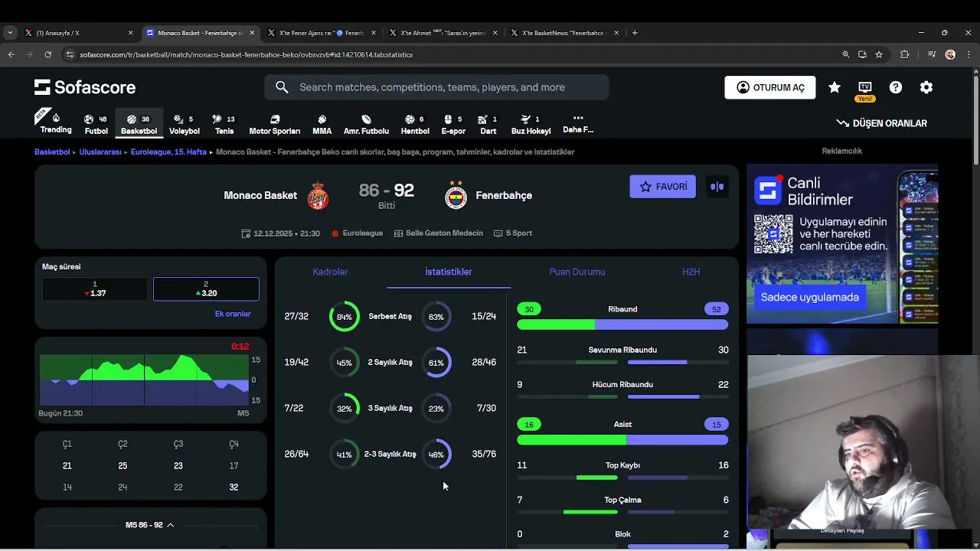Bookmark this page with star icon
This screenshot has width=980, height=551.
click(x=879, y=54)
